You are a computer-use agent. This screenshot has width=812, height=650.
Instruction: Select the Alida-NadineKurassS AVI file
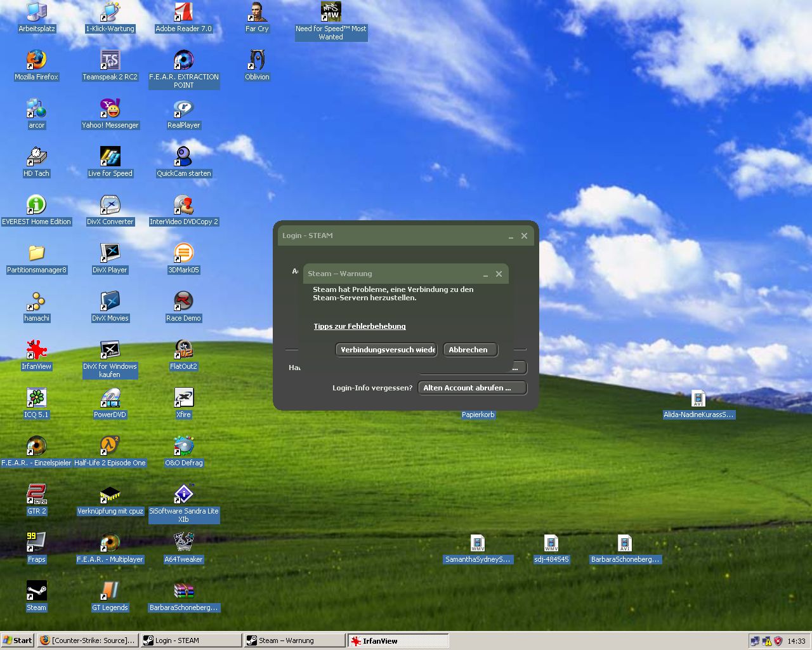click(698, 404)
